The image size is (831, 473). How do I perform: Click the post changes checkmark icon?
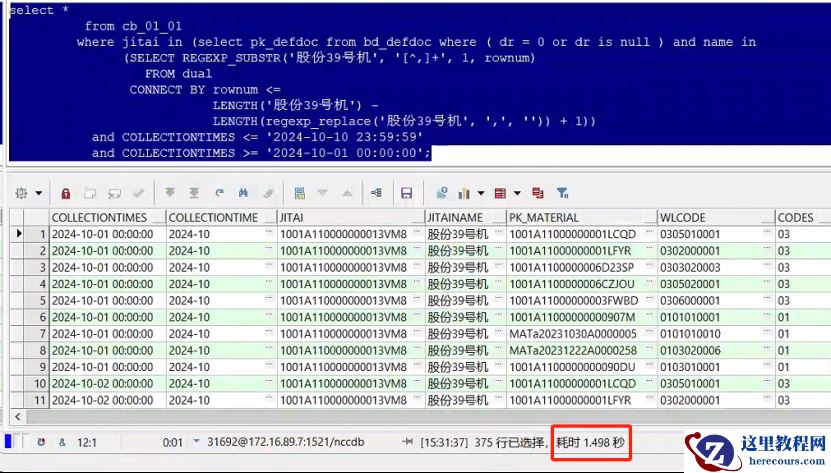pyautogui.click(x=139, y=193)
